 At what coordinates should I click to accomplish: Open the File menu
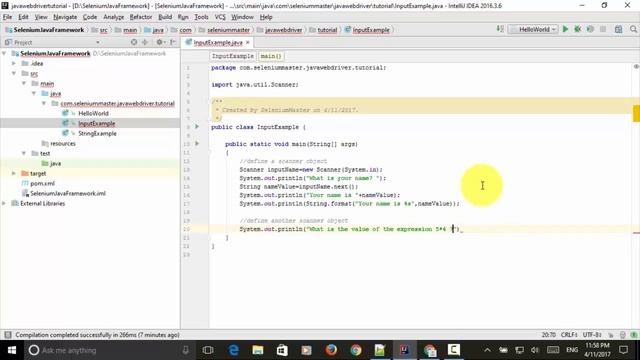pos(7,17)
